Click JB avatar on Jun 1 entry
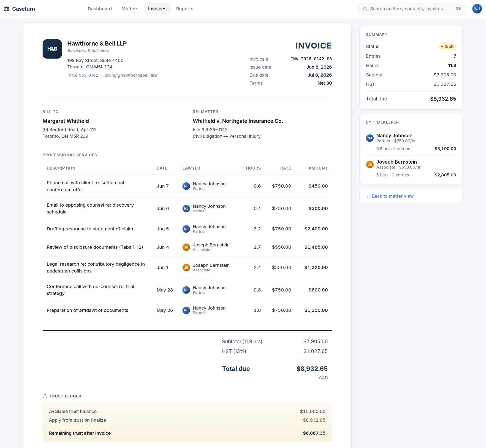The height and width of the screenshot is (448, 486). (186, 268)
